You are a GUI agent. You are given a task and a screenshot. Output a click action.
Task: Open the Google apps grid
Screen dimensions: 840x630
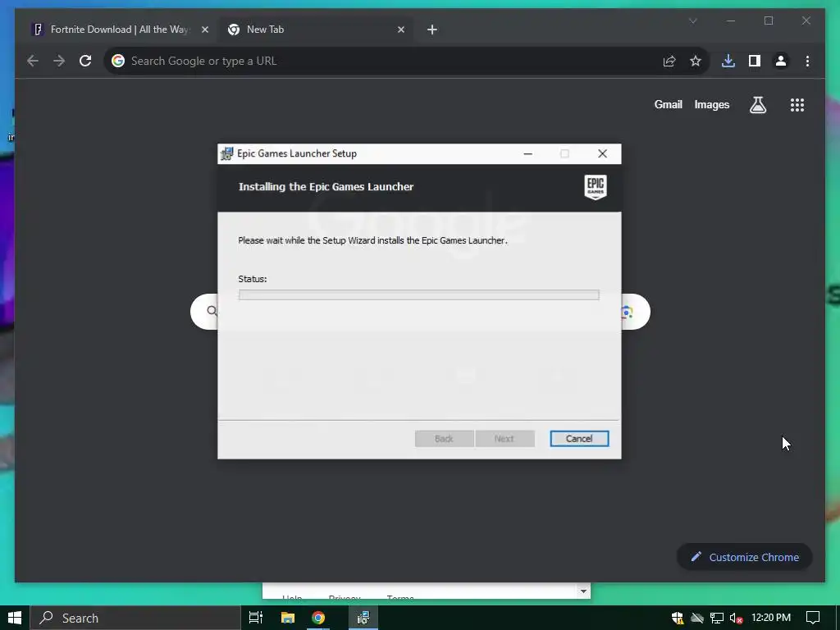pyautogui.click(x=797, y=105)
